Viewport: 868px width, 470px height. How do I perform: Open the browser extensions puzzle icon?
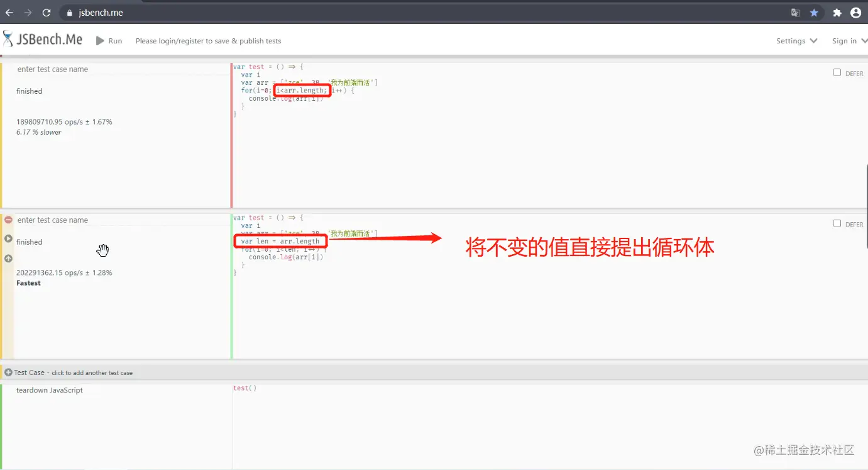pos(837,13)
